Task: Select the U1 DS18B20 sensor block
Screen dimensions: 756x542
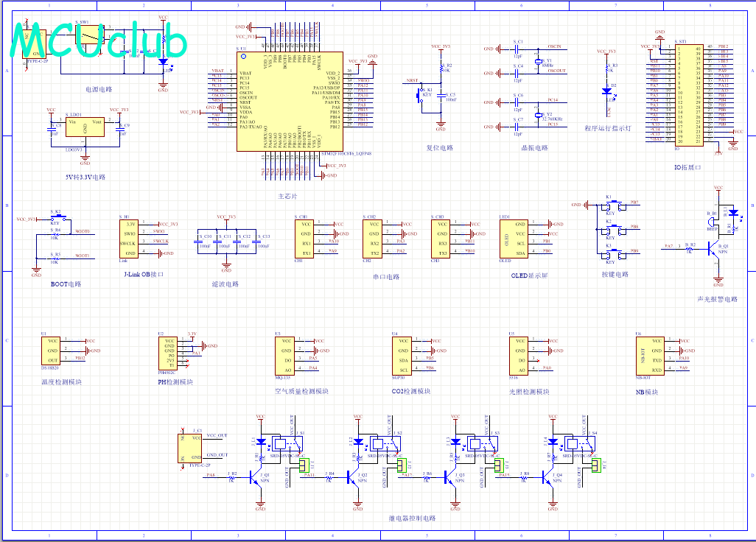Action: coord(51,351)
